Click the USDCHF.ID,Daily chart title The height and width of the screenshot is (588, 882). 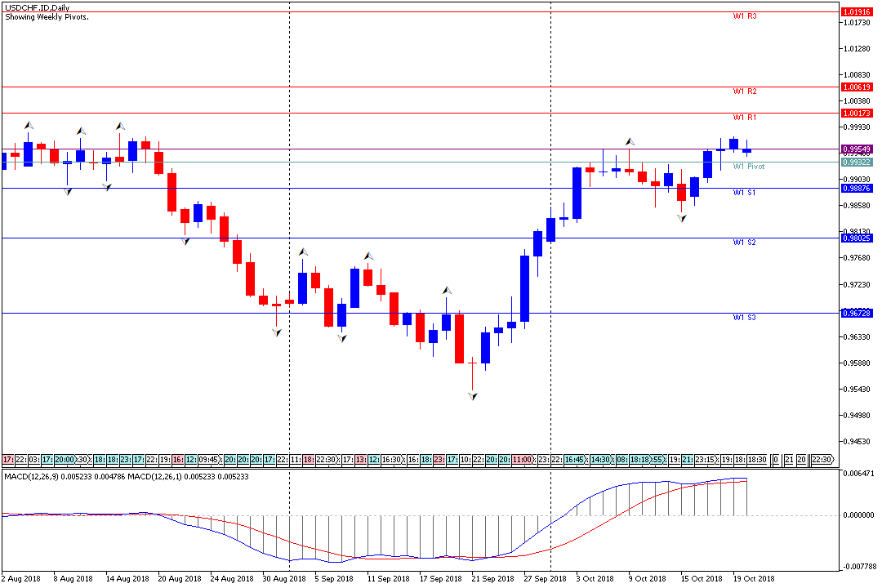tap(37, 7)
